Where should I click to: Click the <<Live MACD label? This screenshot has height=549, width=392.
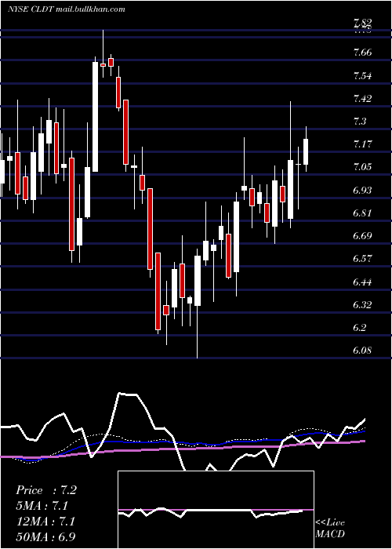330,528
